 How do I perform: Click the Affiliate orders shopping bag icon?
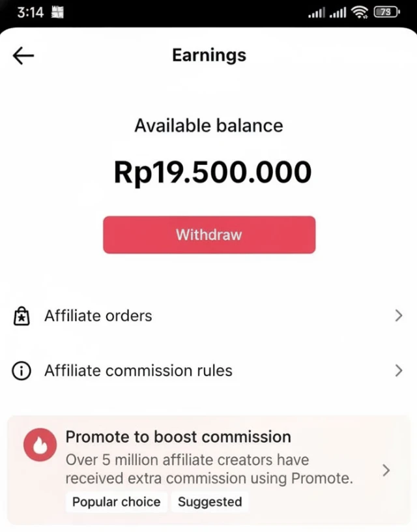click(22, 316)
